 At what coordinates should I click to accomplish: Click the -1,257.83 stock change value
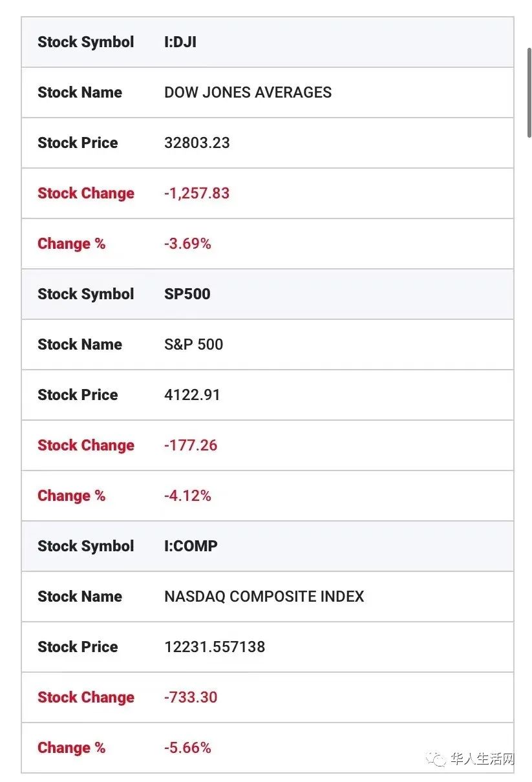(197, 193)
